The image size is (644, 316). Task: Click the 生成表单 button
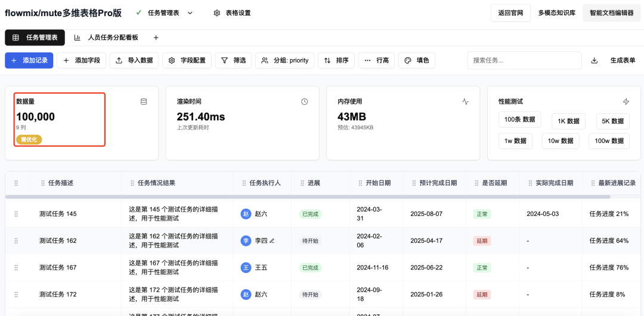623,60
